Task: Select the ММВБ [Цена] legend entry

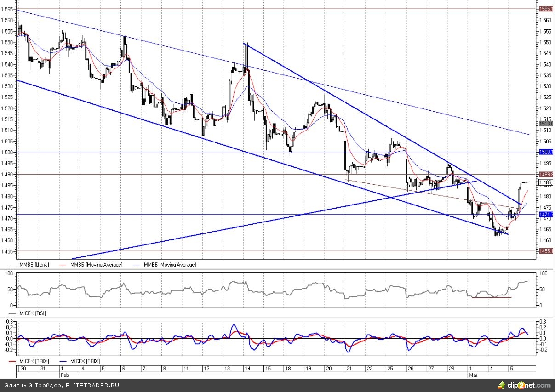Action: coord(32,265)
